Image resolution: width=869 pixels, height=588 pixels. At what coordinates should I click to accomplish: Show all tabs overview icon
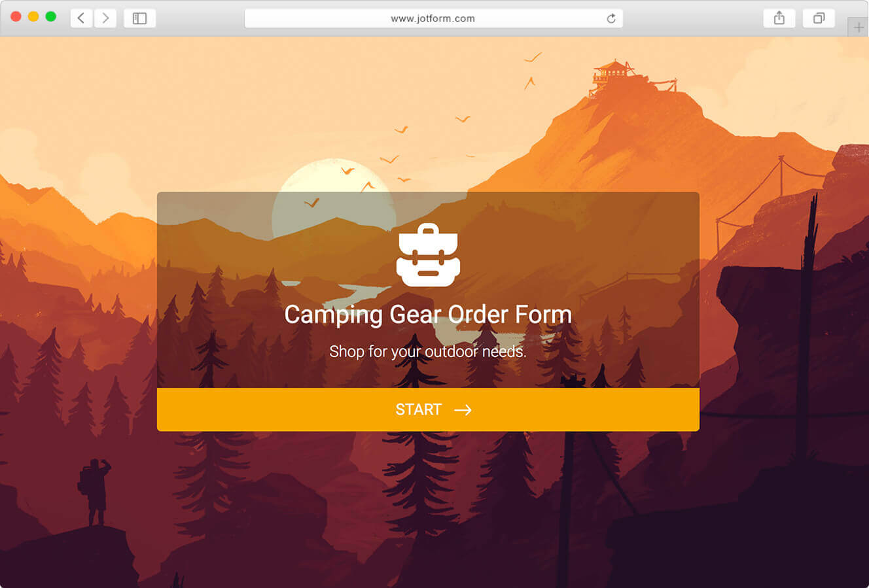[x=819, y=18]
